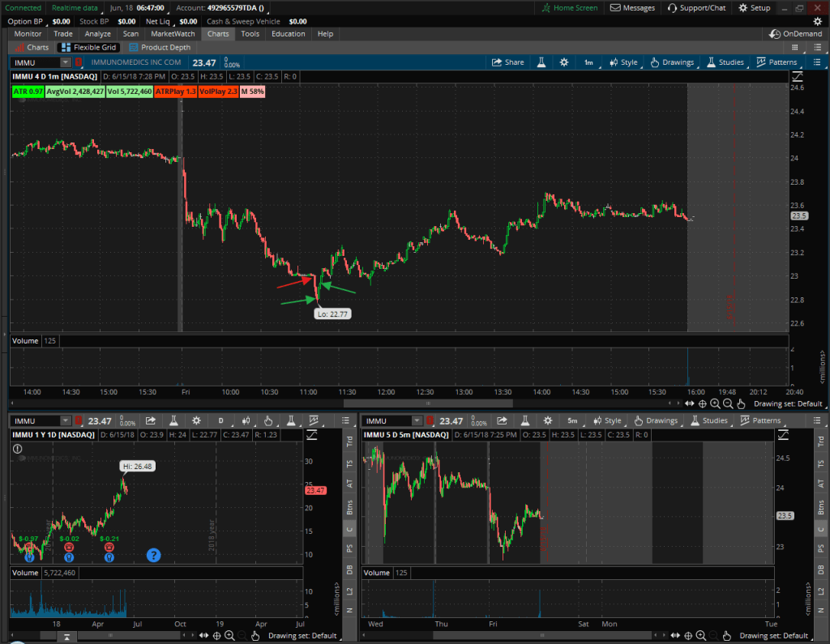Image resolution: width=830 pixels, height=644 pixels.
Task: Open Share on the bottom-left daily chart
Action: click(151, 420)
